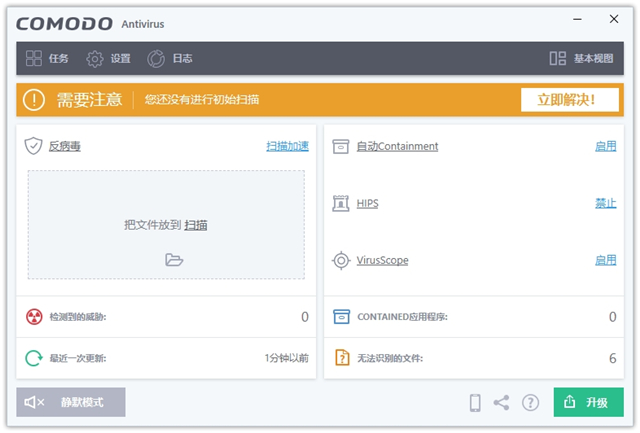640x433 pixels.
Task: Click the 最近一次更新 label
Action: 78,358
